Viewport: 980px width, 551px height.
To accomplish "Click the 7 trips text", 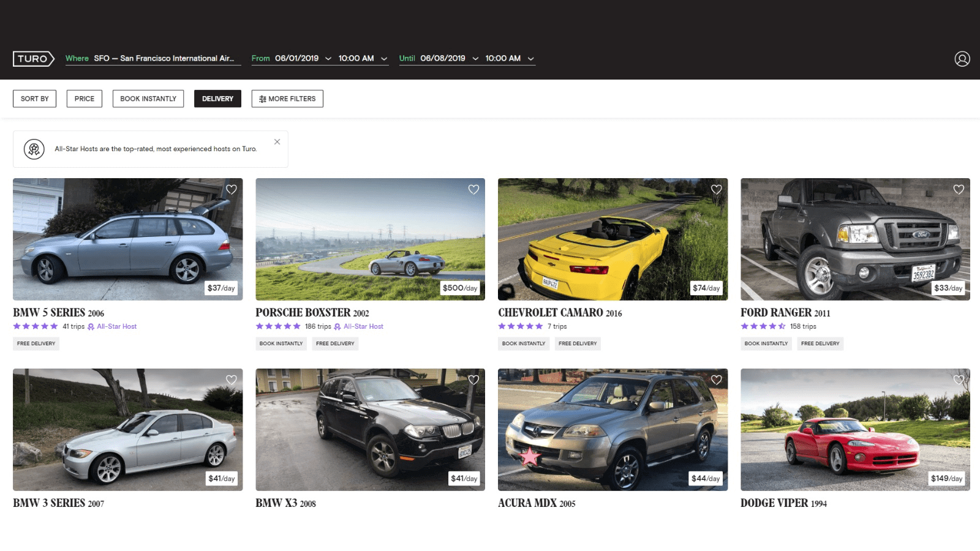I will (557, 327).
